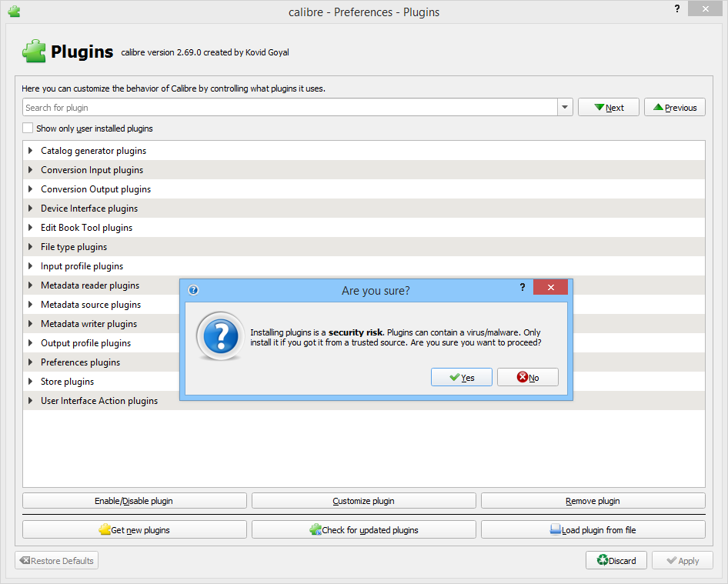Click Customize plugin button
728x584 pixels.
[x=363, y=501]
